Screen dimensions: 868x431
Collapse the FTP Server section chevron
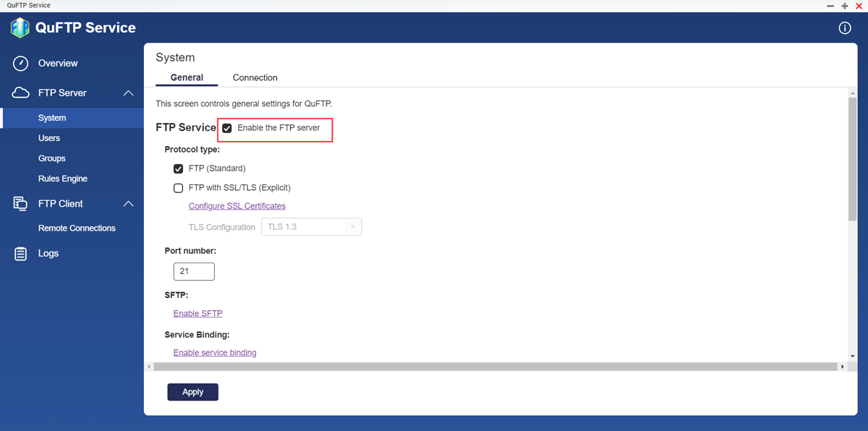(x=128, y=93)
